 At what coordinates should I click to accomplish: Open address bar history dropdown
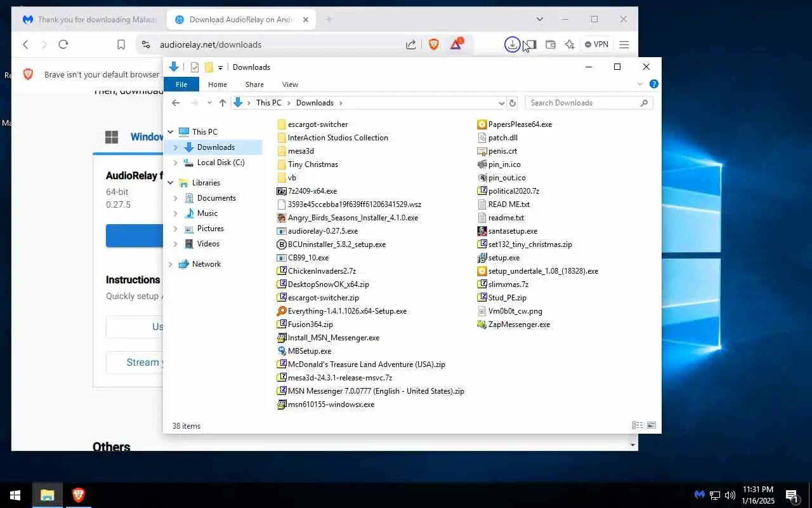click(x=501, y=103)
